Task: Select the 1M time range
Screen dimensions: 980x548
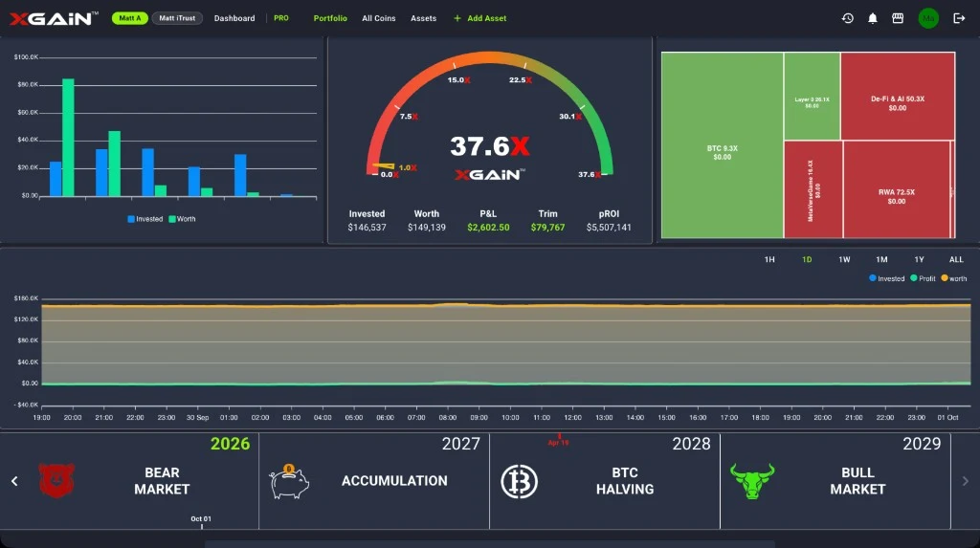Action: (881, 259)
